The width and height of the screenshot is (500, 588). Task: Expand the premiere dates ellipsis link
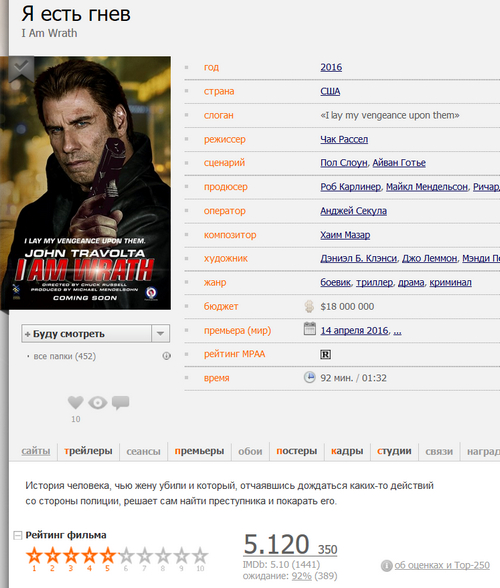[x=398, y=331]
